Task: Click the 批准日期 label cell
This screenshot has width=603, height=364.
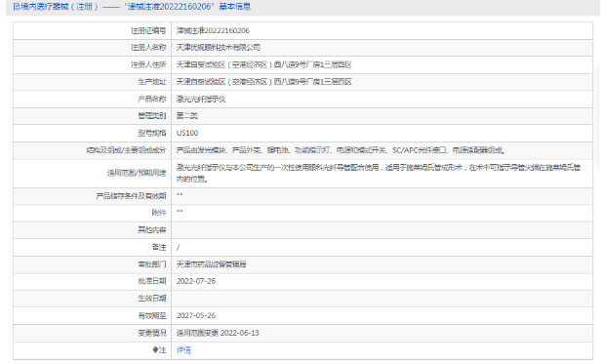Action: (x=93, y=281)
